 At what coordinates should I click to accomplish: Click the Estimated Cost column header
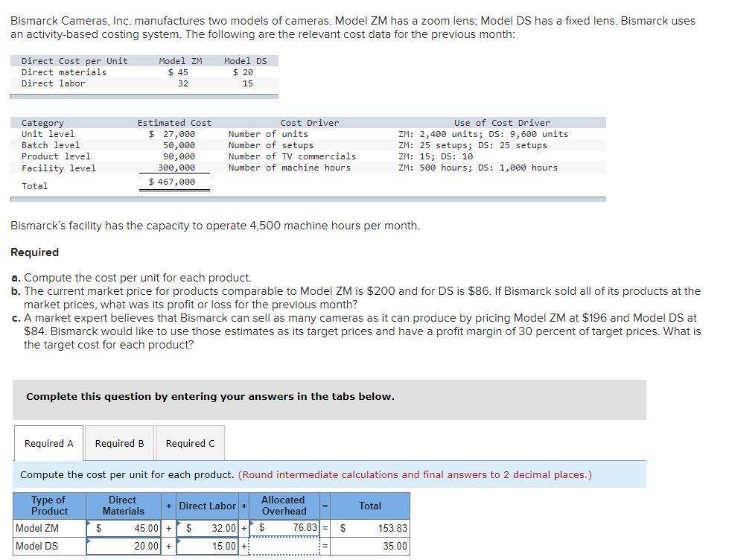174,123
